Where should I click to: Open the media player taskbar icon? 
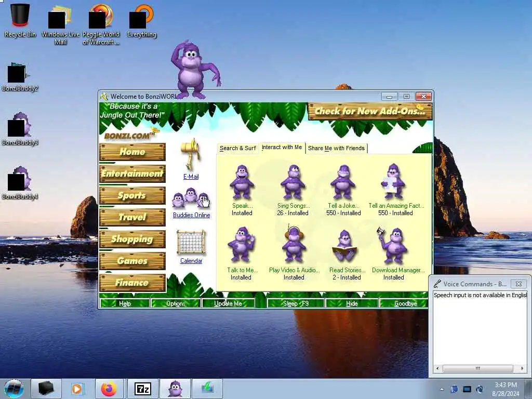pos(77,389)
